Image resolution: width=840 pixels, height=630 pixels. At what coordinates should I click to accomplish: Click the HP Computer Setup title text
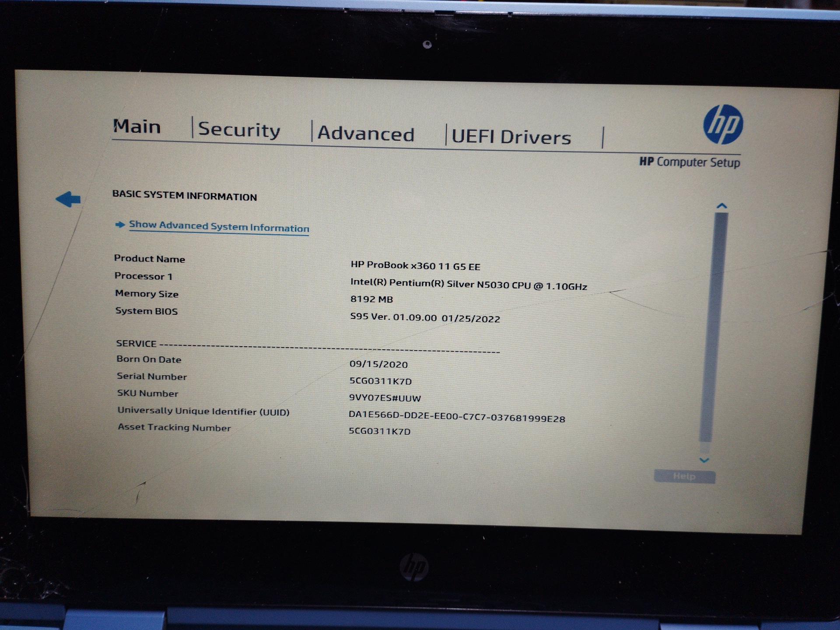690,162
